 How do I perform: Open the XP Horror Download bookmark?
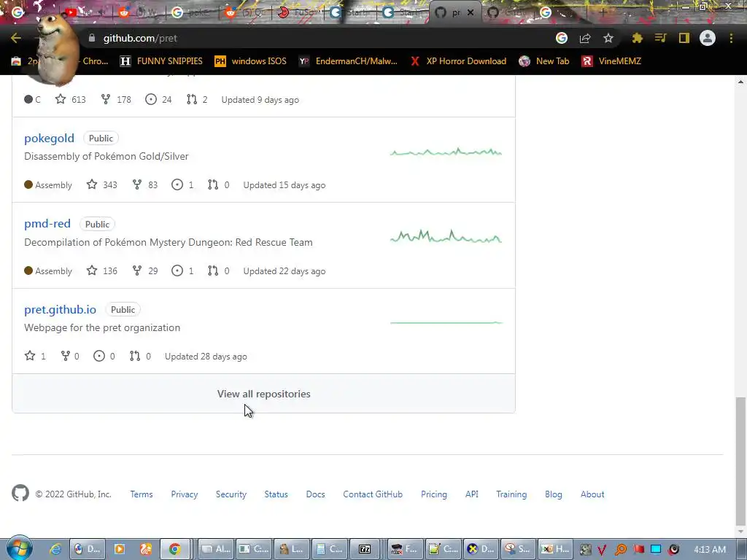pyautogui.click(x=458, y=61)
